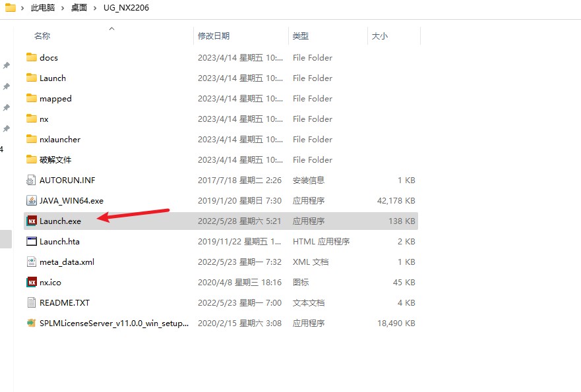The height and width of the screenshot is (392, 581).
Task: Expand chevron between 桌面 and UG_NX2206
Action: pos(95,8)
